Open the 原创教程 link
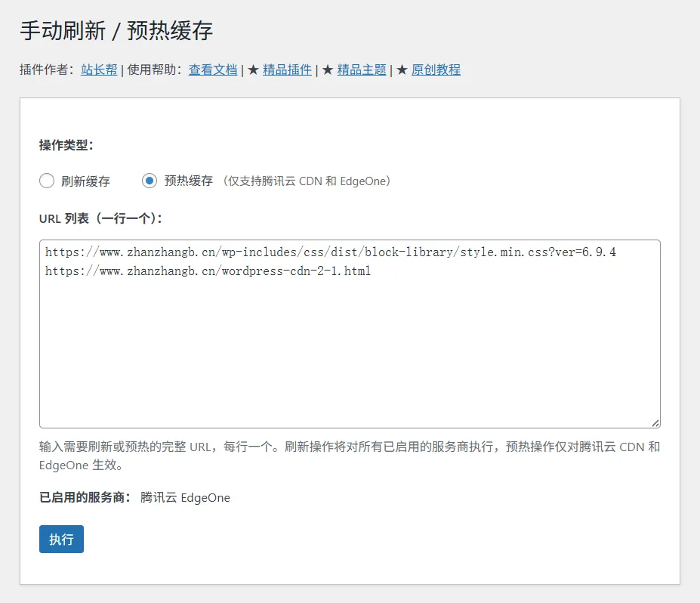The height and width of the screenshot is (603, 700). pyautogui.click(x=436, y=70)
